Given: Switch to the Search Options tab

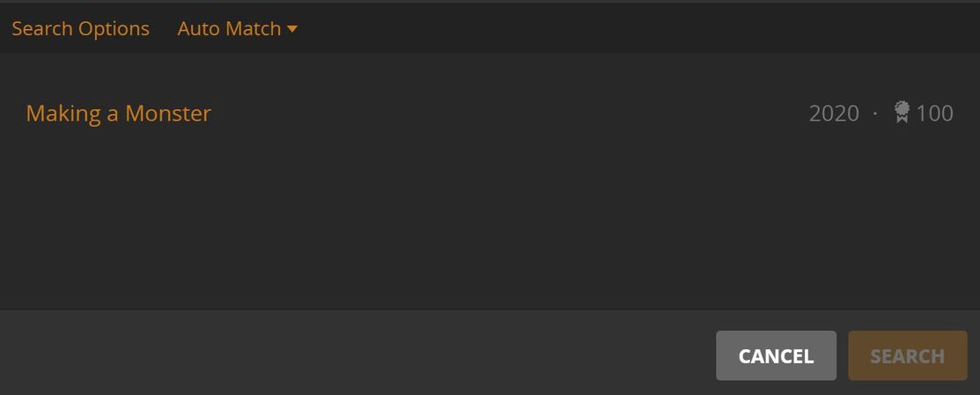Looking at the screenshot, I should 81,29.
